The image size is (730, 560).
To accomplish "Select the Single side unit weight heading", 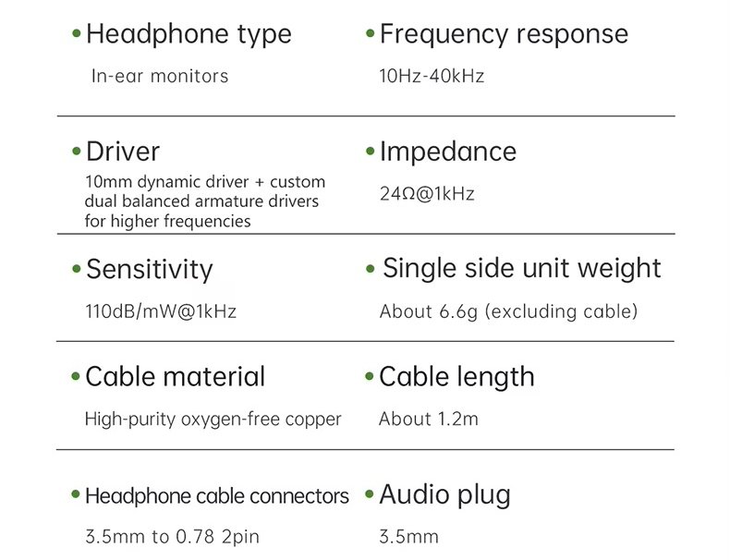I will click(x=521, y=269).
